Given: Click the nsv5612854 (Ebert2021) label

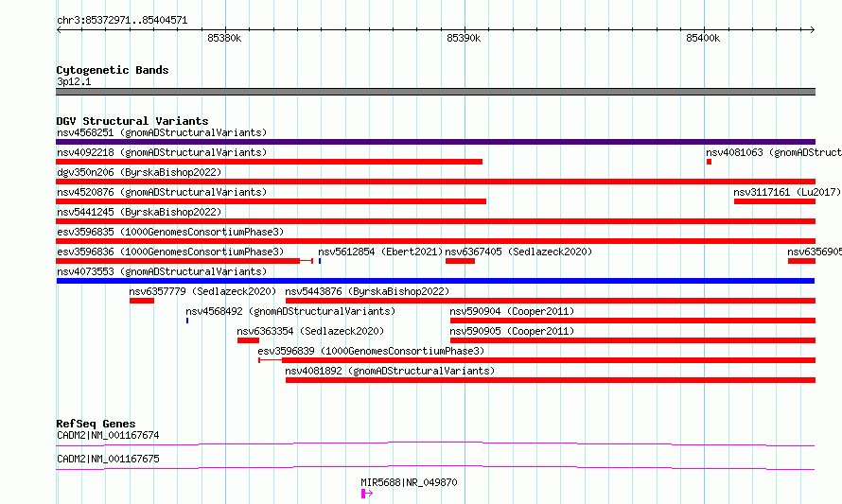Looking at the screenshot, I should 380,252.
